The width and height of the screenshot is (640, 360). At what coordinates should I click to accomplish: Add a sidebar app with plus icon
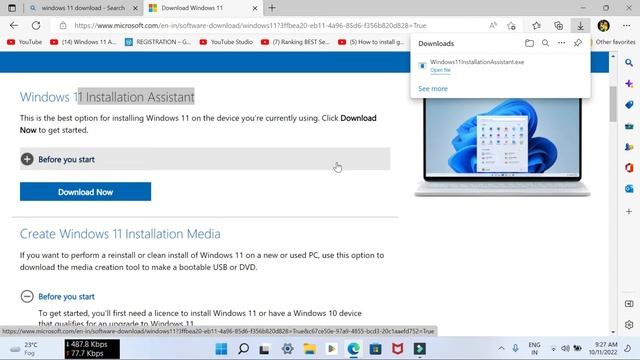(x=629, y=211)
